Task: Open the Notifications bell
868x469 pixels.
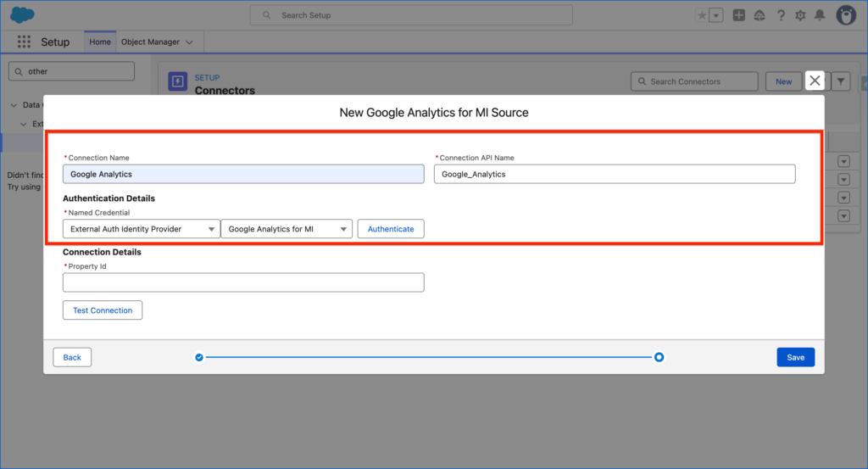Action: pyautogui.click(x=820, y=15)
